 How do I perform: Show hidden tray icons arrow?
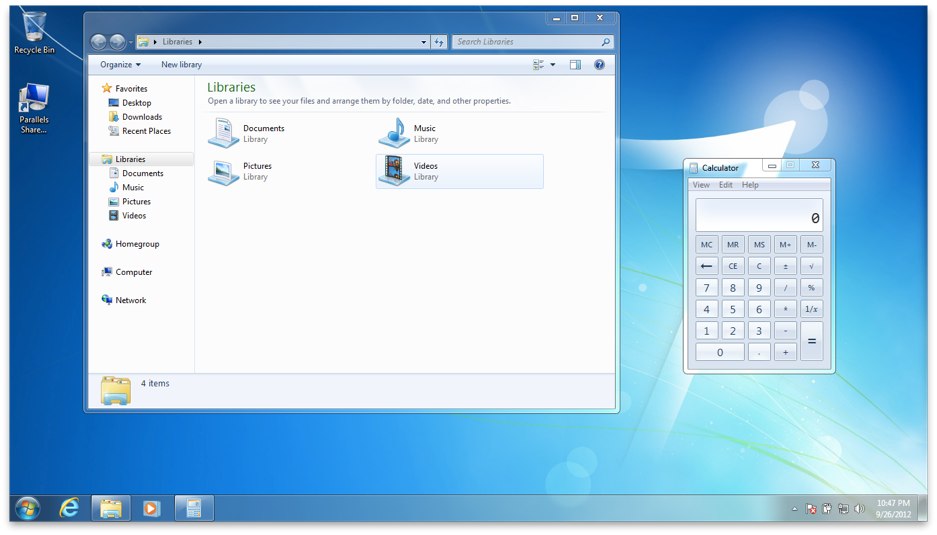click(x=795, y=509)
